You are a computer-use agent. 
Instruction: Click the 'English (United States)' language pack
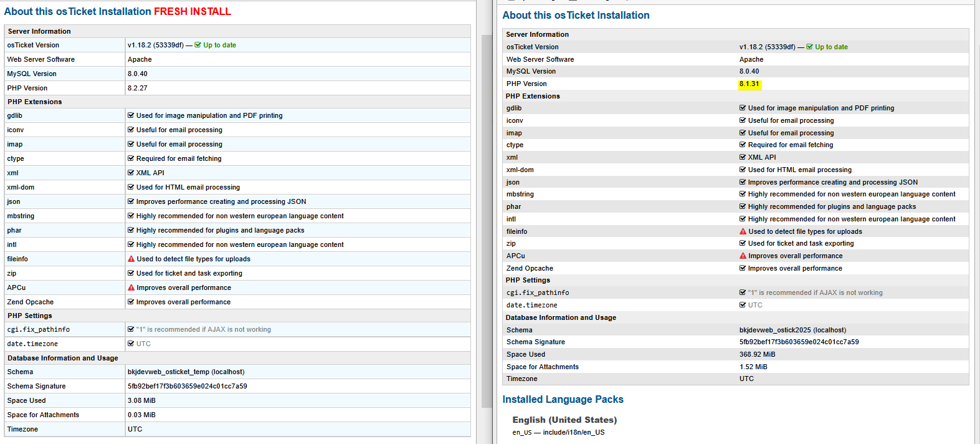(564, 420)
